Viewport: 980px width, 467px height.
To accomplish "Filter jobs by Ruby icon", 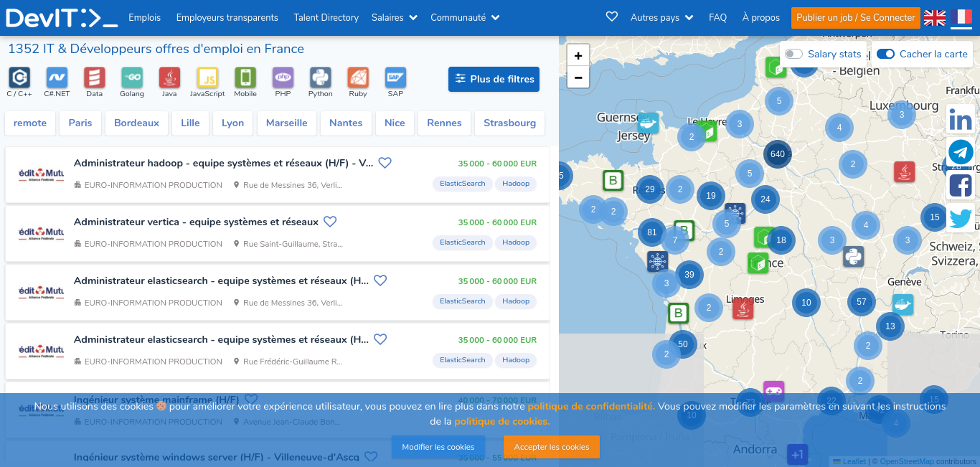I will coord(358,77).
